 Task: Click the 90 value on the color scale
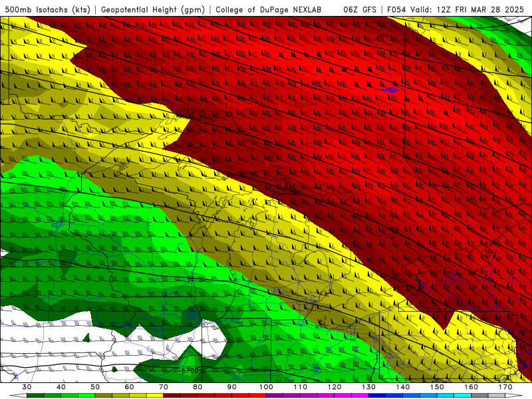pos(231,387)
